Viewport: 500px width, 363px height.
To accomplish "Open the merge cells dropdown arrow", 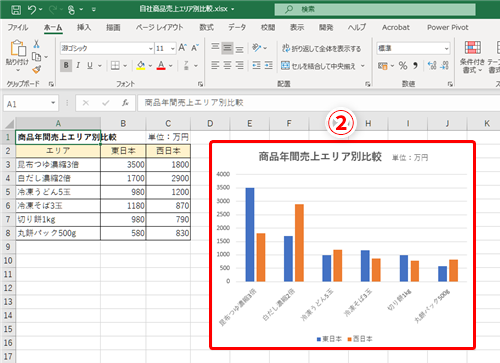I will pos(363,66).
